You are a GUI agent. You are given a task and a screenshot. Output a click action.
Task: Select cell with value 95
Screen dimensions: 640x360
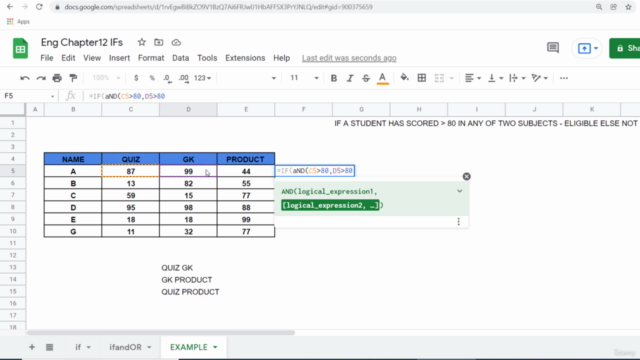pos(131,207)
